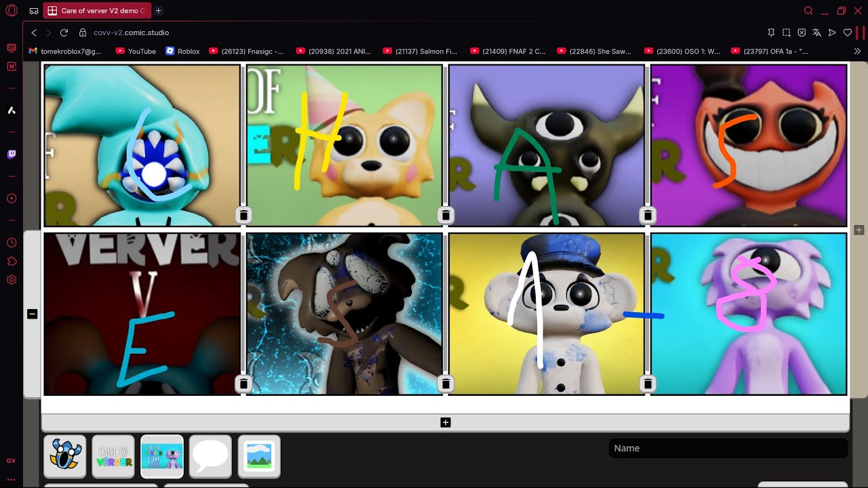Click trash icon between fox and bull panels

point(446,215)
